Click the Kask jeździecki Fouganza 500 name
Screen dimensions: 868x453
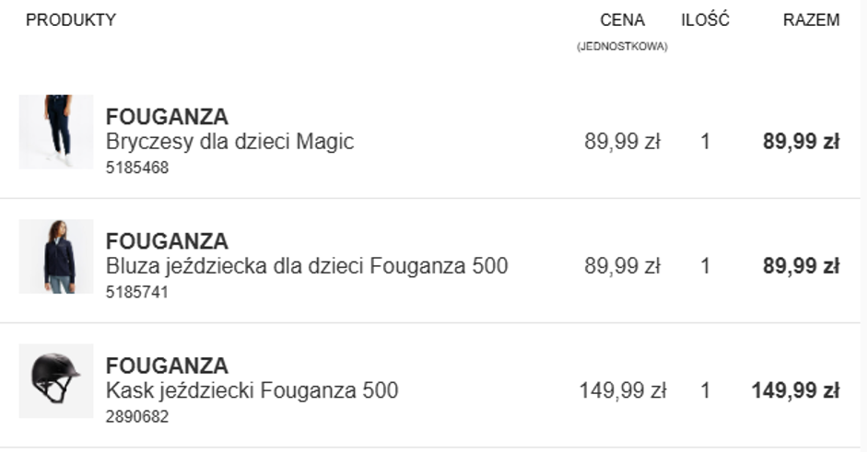coord(252,390)
